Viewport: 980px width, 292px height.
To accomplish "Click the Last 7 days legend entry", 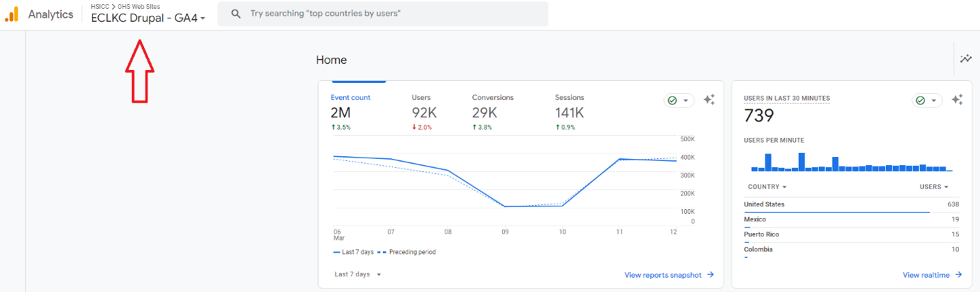I will 354,252.
